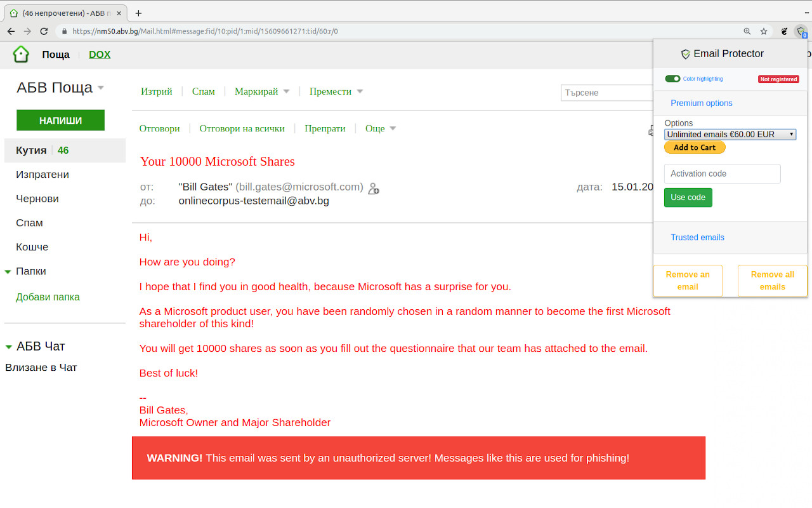Viewport: 812px width, 508px height.
Task: Click the browser address bar URL
Action: (205, 31)
